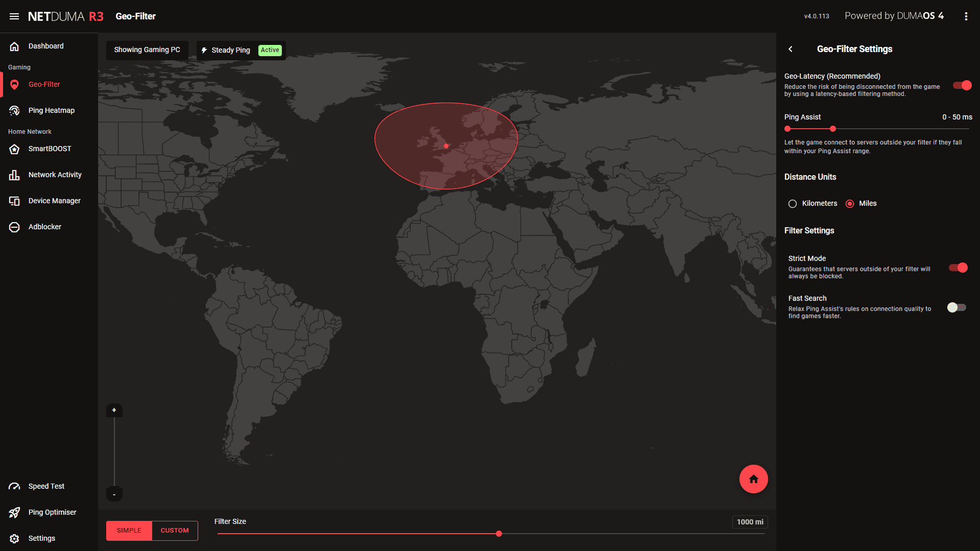Switch to the CUSTOM filter tab

[x=174, y=531]
